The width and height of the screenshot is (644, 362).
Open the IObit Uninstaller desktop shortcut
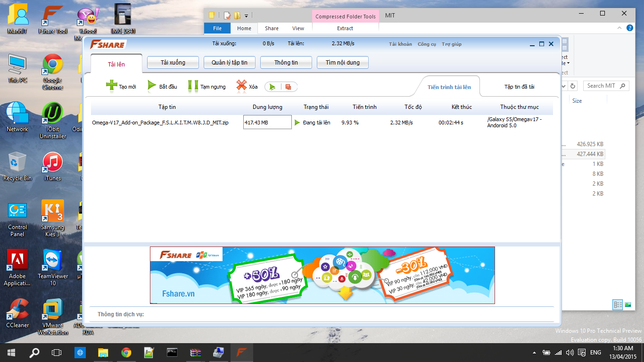pos(53,121)
